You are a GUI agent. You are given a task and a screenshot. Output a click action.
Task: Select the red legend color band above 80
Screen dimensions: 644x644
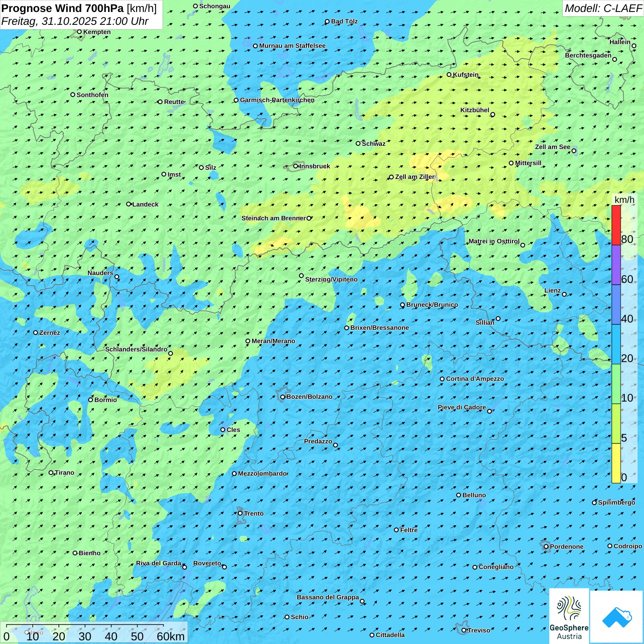[x=616, y=225]
